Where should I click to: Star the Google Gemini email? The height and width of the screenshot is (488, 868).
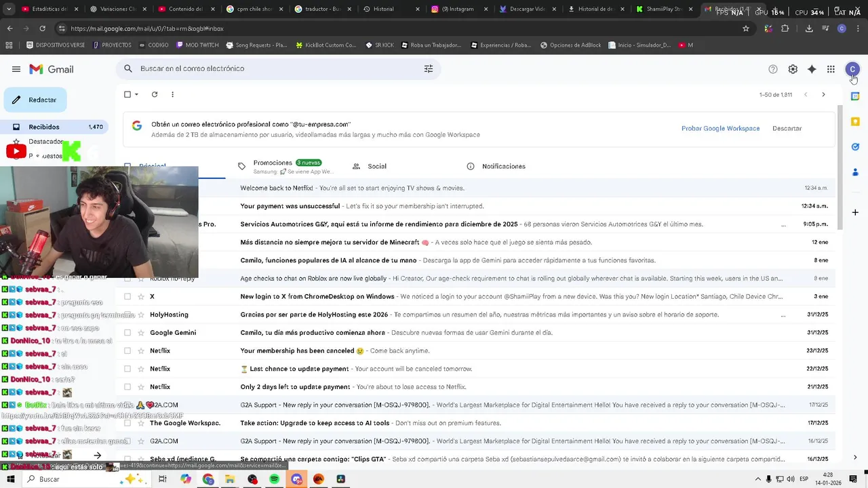[141, 333]
